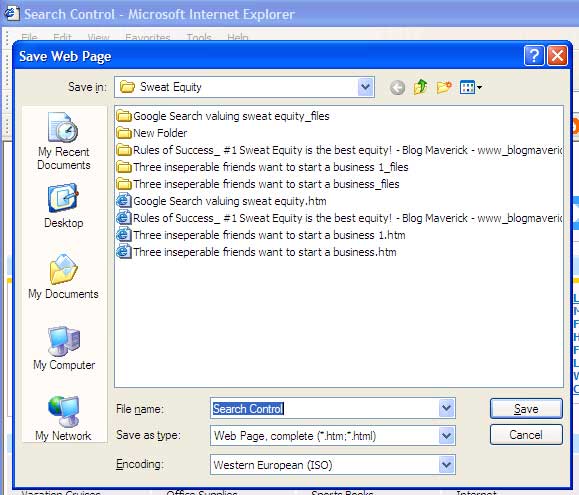This screenshot has height=495, width=579.
Task: Create a new folder with toolbar icon
Action: (444, 87)
